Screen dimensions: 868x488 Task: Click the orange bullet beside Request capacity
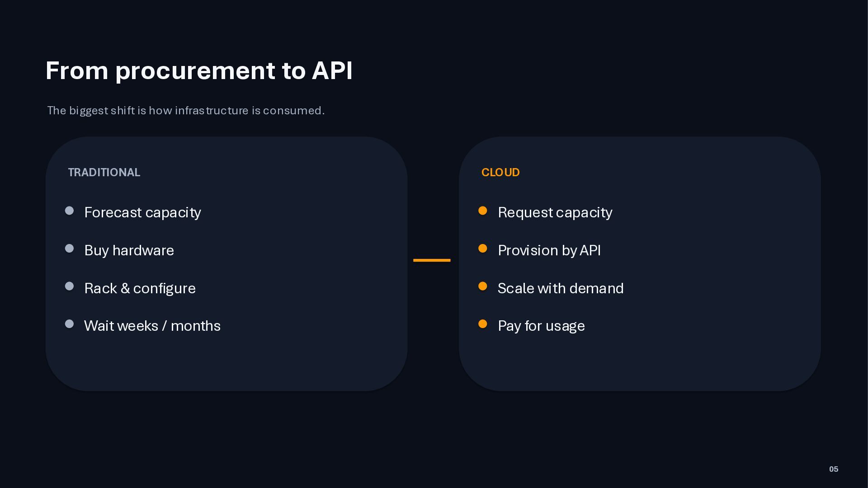(x=483, y=211)
